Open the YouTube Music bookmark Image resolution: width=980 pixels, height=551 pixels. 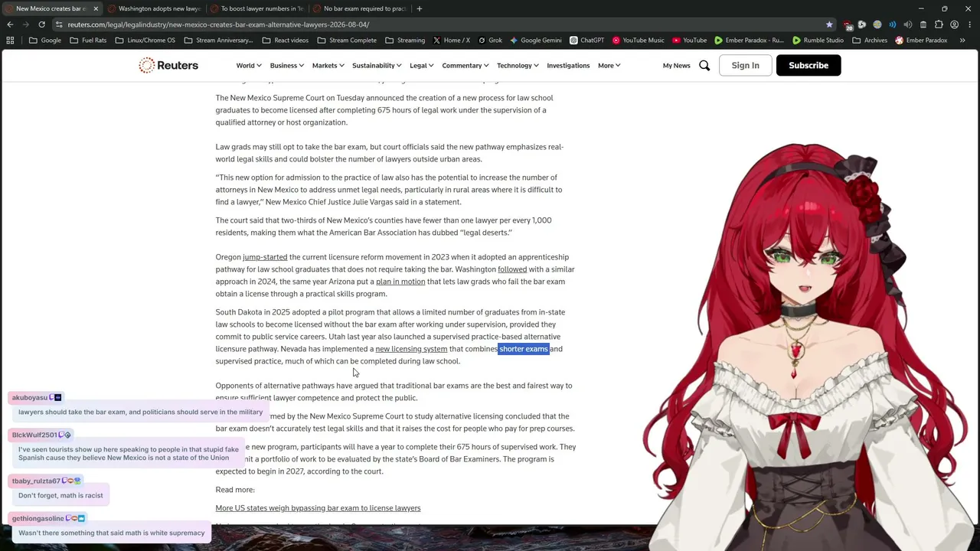[638, 41]
